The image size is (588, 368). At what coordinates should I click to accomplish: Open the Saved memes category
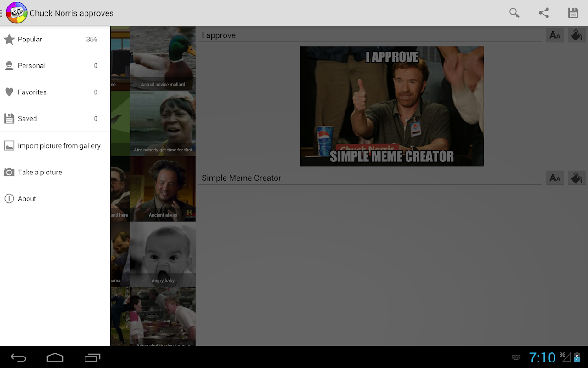pyautogui.click(x=55, y=119)
